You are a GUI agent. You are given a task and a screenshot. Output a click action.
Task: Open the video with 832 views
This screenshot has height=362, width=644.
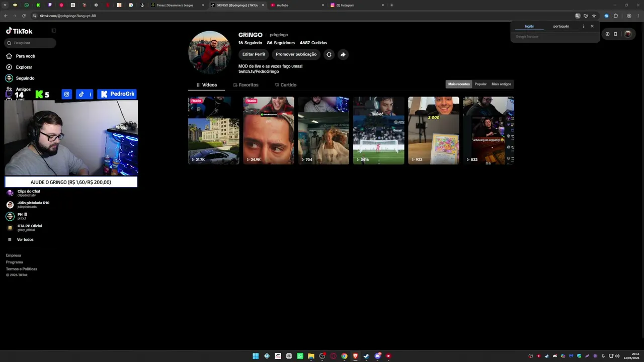pyautogui.click(x=489, y=131)
